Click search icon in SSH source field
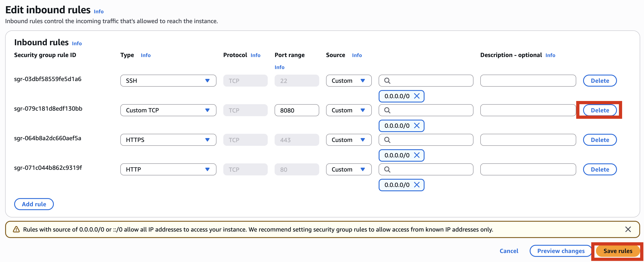 pos(387,81)
